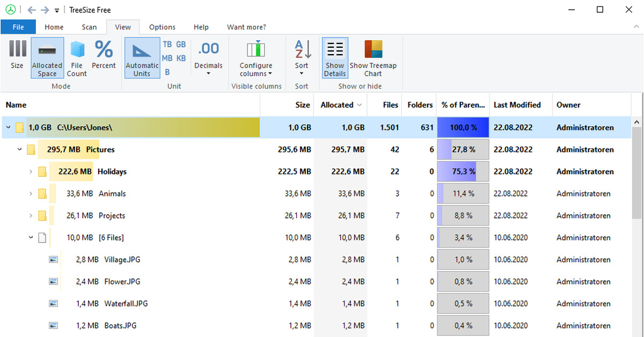Collapse the Pictures folder
Screen dimensions: 644x337
20,150
